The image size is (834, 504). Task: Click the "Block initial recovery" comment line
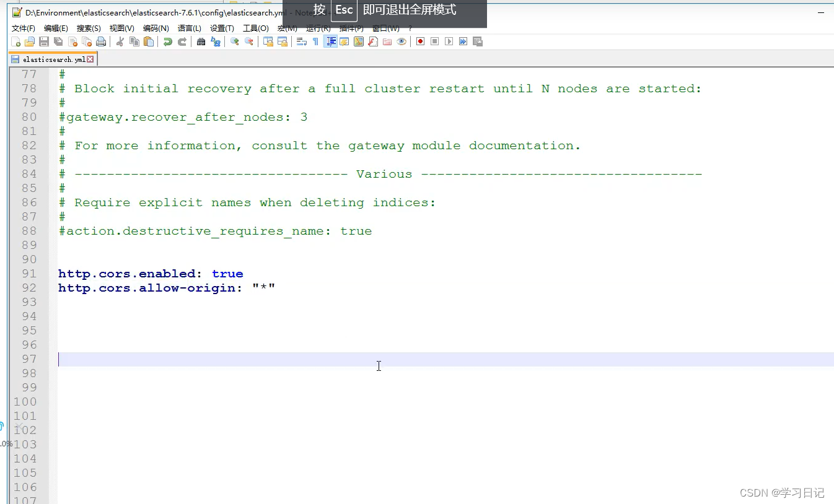click(380, 89)
